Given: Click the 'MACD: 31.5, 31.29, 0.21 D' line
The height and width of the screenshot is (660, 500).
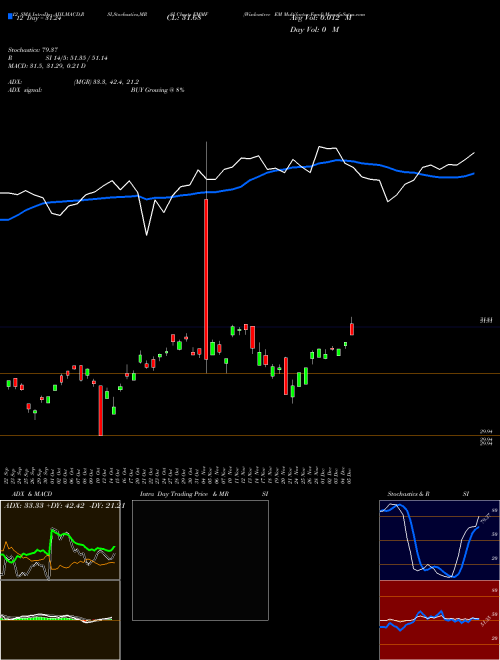Looking at the screenshot, I should 47,66.
